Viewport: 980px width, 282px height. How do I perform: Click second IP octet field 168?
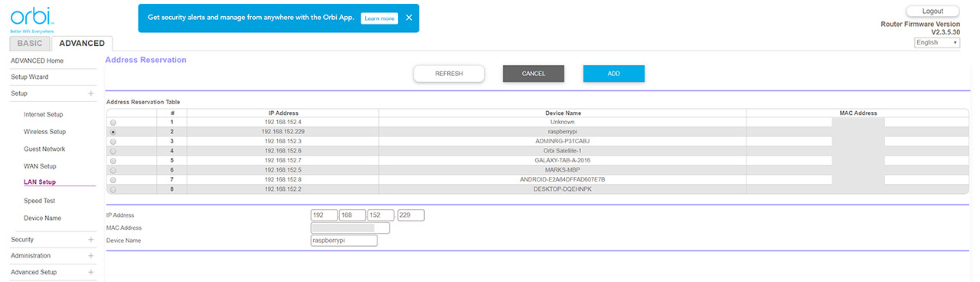pyautogui.click(x=353, y=215)
